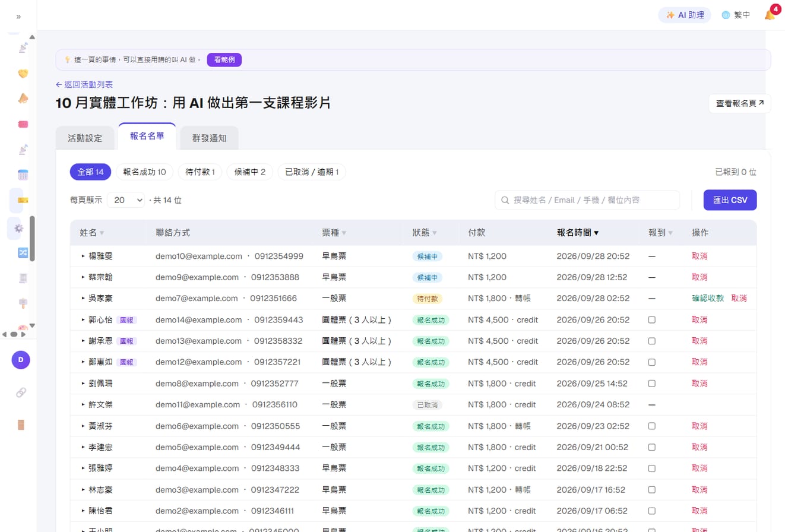Expand the row details for 許文傑
This screenshot has height=532, width=785.
coord(84,405)
